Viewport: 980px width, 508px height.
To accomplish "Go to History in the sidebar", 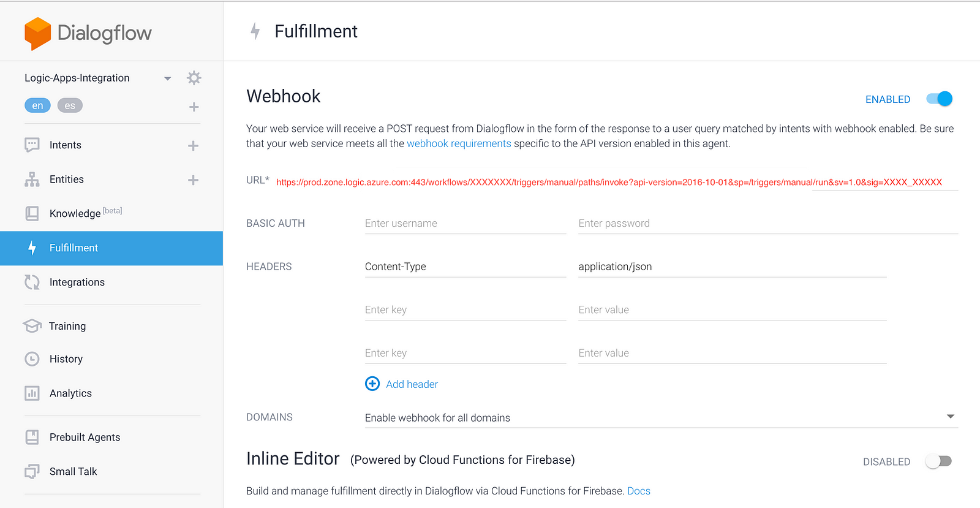I will [66, 359].
